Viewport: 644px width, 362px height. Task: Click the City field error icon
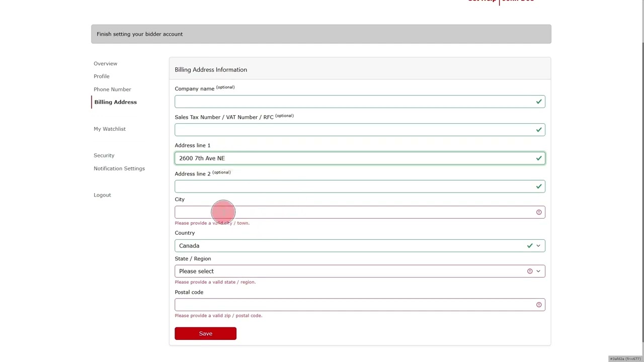(x=539, y=212)
